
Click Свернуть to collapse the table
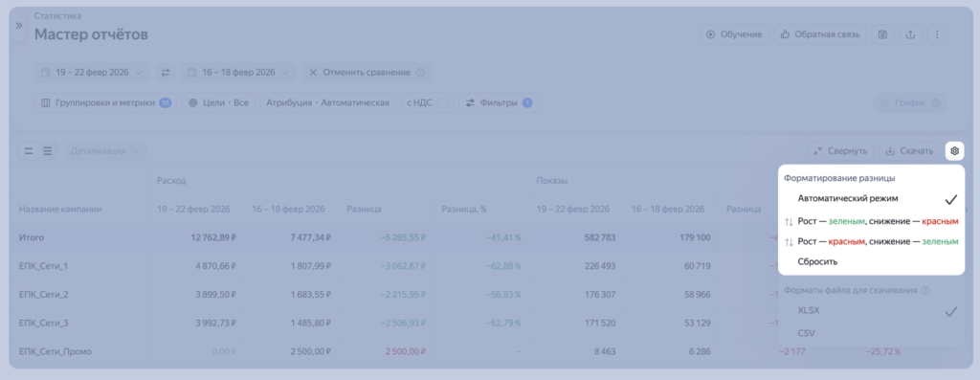[x=840, y=151]
